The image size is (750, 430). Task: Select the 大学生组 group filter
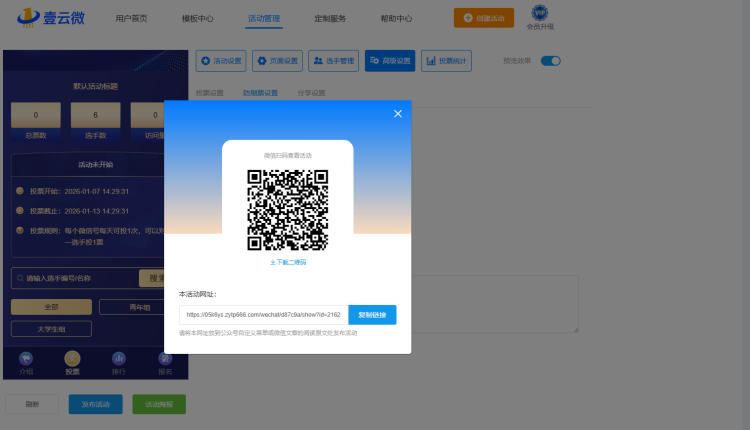(x=51, y=328)
